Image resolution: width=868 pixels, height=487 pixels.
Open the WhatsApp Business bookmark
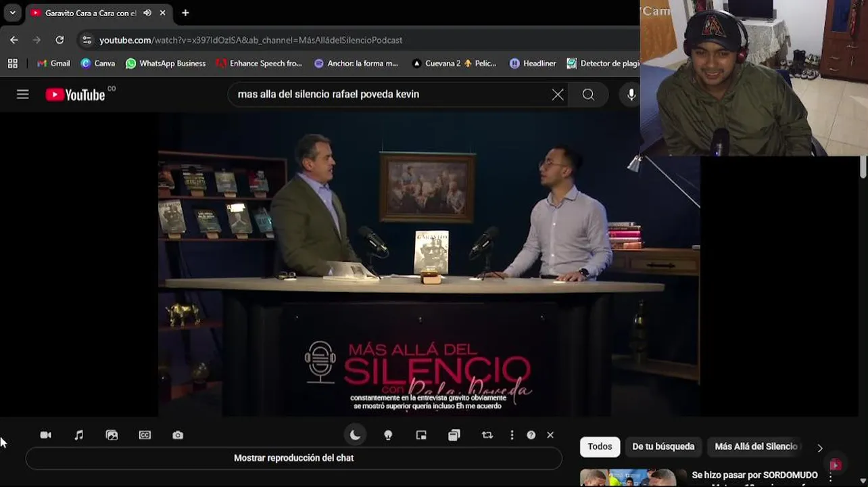(x=166, y=63)
